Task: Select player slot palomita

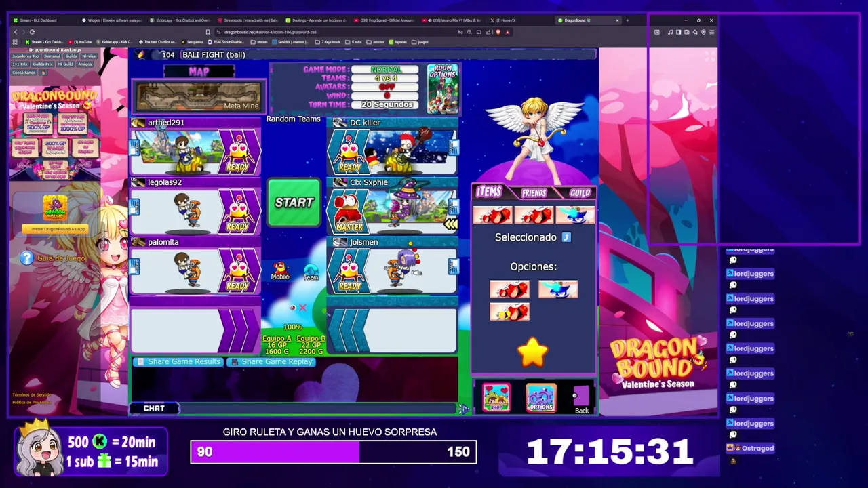Action: [195, 266]
